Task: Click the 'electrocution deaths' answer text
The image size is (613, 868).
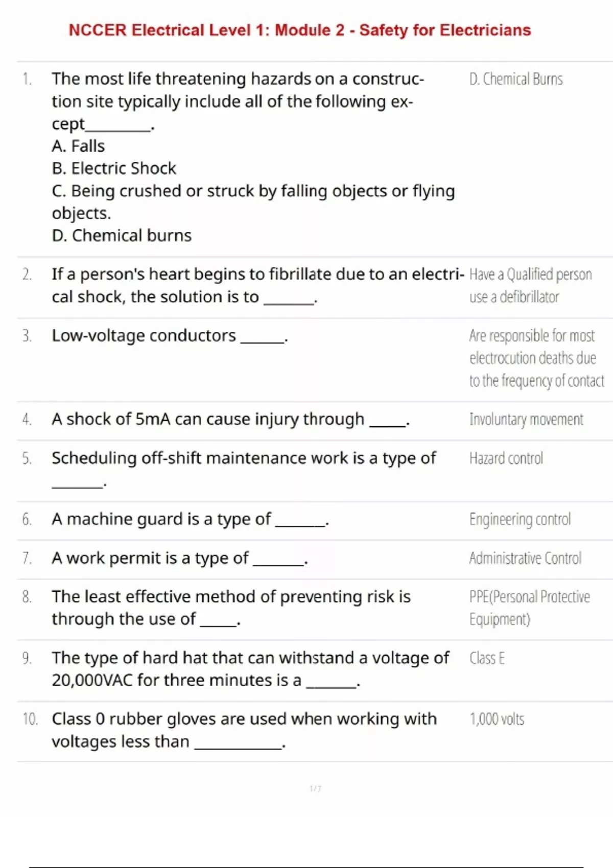Action: pyautogui.click(x=532, y=358)
